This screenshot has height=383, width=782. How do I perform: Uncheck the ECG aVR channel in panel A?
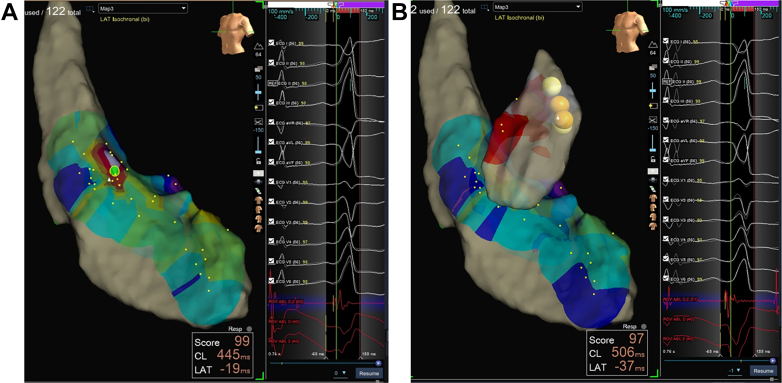[x=271, y=122]
